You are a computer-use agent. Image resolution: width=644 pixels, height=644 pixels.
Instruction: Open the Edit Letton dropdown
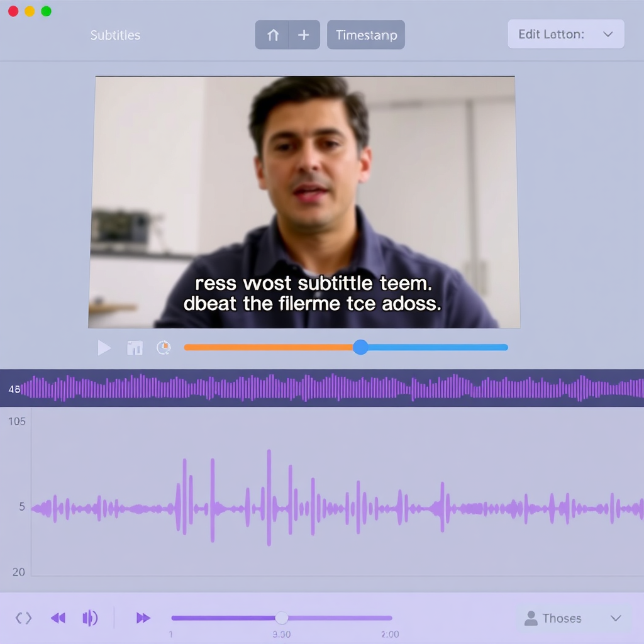coord(565,35)
